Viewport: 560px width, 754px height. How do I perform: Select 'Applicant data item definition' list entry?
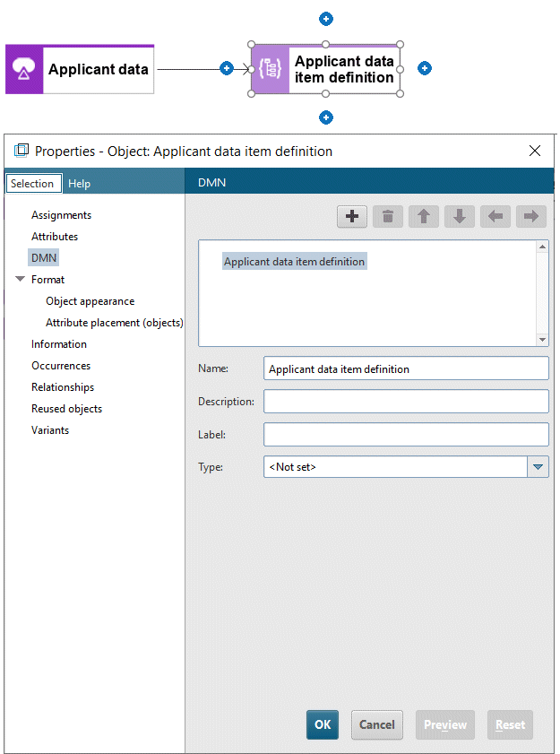pyautogui.click(x=294, y=261)
